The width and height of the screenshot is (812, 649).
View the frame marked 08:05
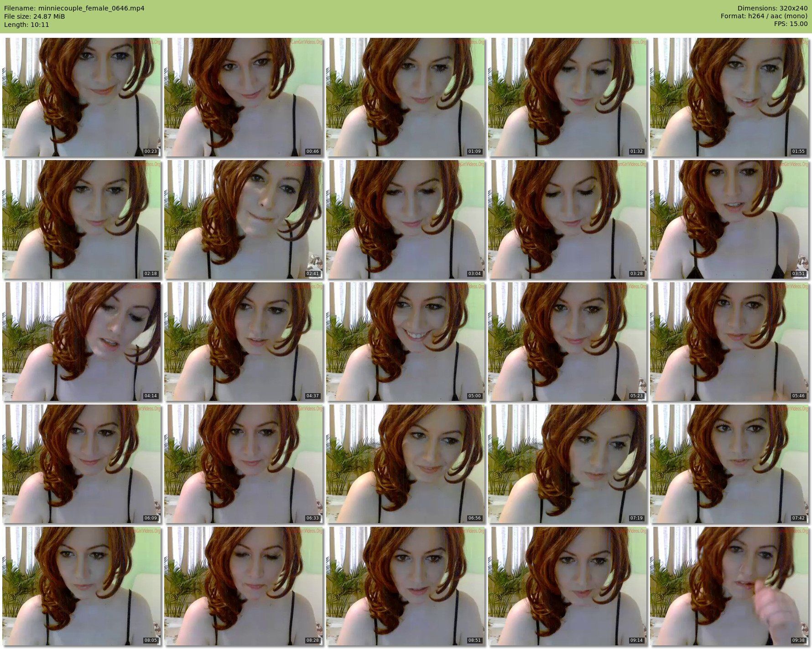pos(82,586)
